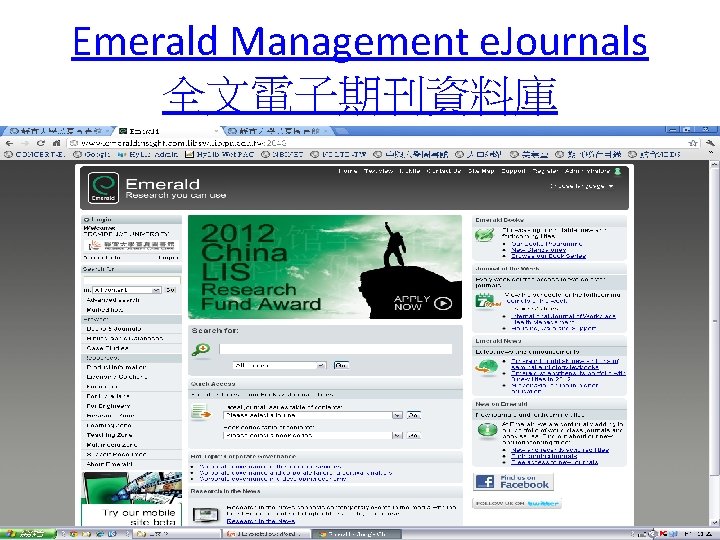This screenshot has width=720, height=540.
Task: Click Register in the top navigation
Action: pyautogui.click(x=545, y=171)
